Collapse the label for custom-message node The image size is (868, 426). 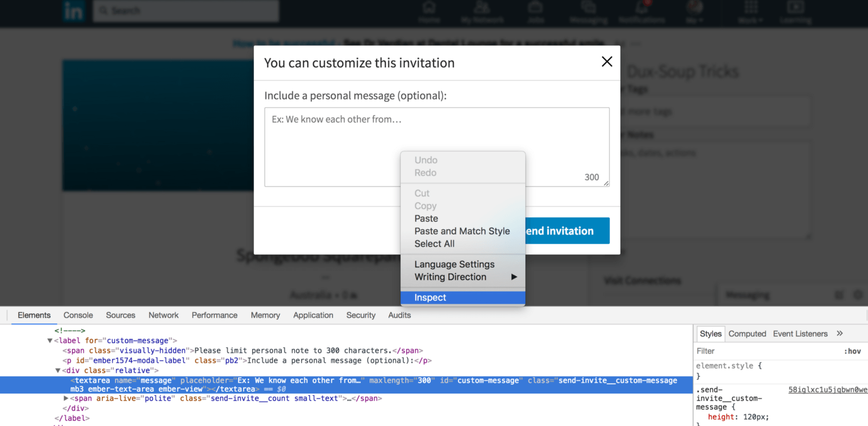pyautogui.click(x=49, y=341)
